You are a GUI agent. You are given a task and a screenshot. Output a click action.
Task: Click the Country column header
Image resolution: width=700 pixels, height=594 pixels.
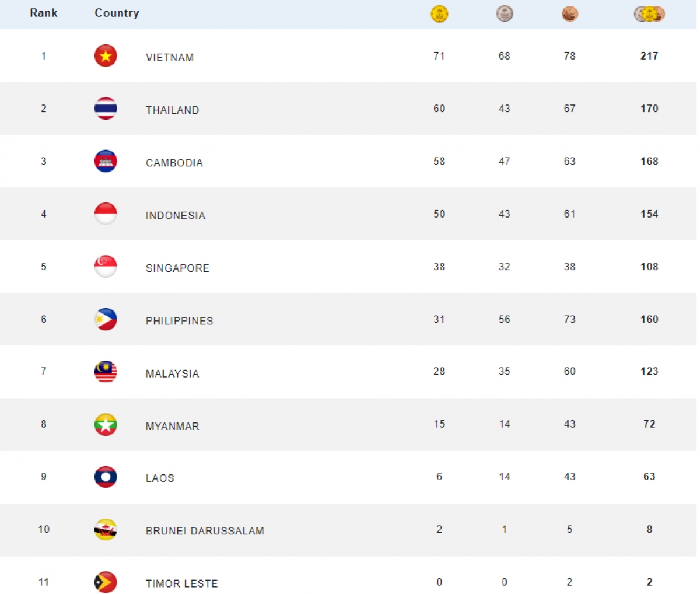[117, 13]
